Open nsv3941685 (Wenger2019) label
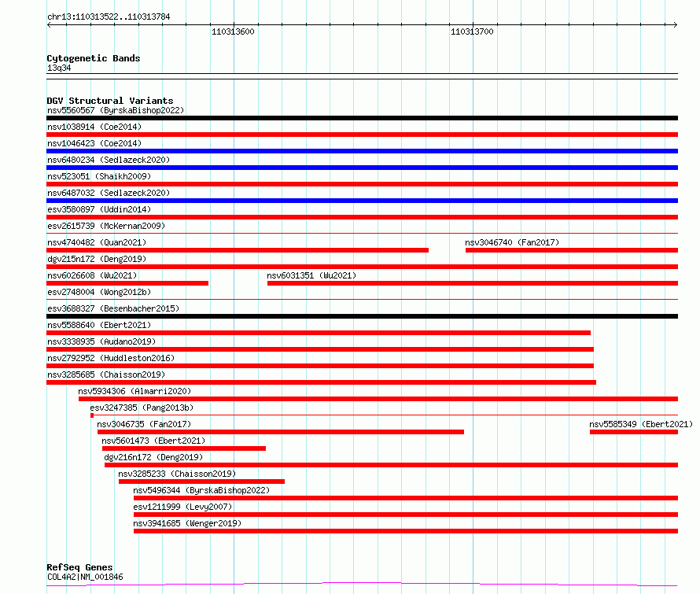Image resolution: width=700 pixels, height=594 pixels. pos(187,523)
